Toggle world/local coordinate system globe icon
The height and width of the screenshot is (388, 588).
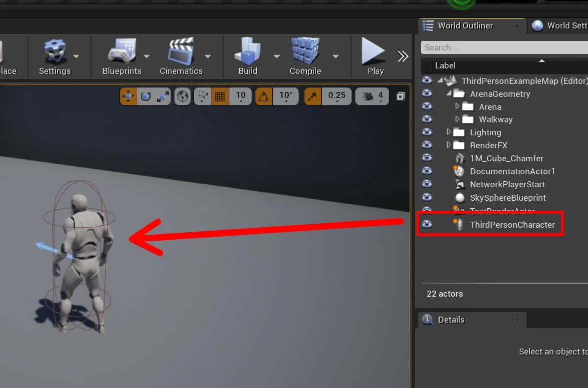coord(183,96)
